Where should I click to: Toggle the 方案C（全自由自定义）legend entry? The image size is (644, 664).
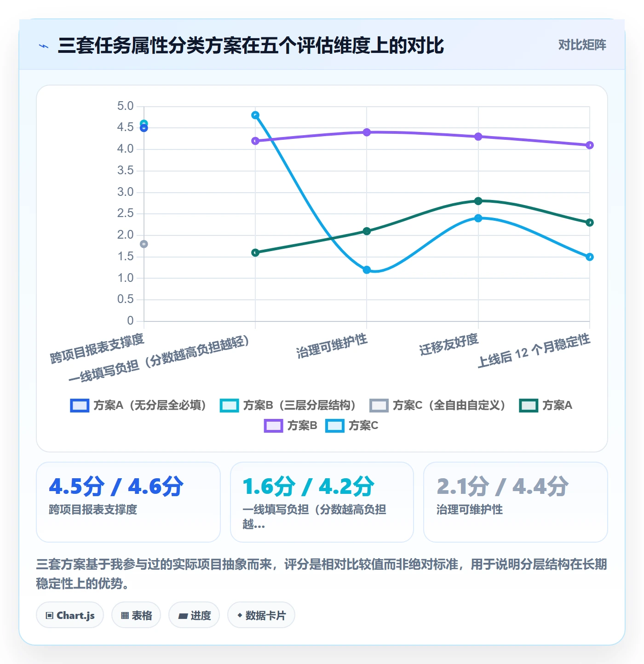pos(437,406)
